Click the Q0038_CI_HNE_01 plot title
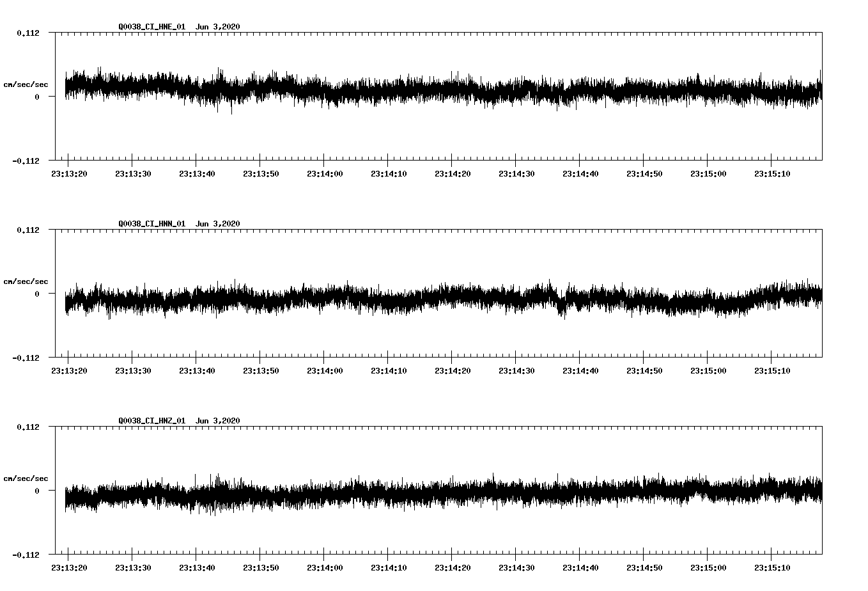The width and height of the screenshot is (868, 591). coord(180,27)
